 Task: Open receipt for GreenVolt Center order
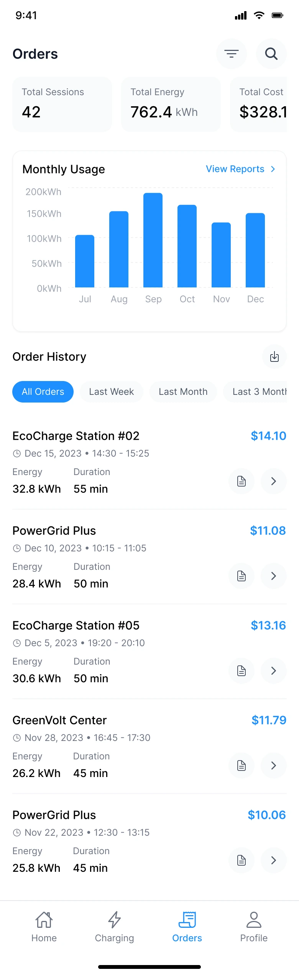pyautogui.click(x=241, y=766)
